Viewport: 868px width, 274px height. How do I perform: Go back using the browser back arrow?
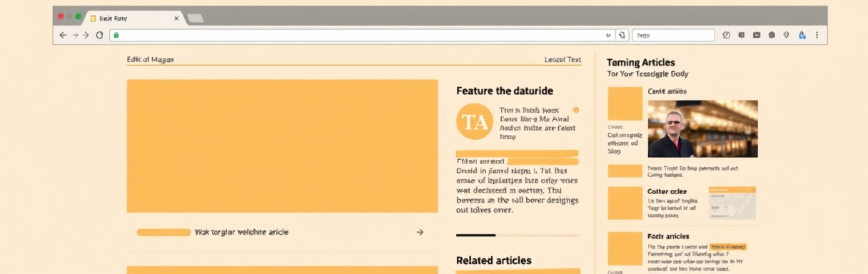pyautogui.click(x=63, y=35)
